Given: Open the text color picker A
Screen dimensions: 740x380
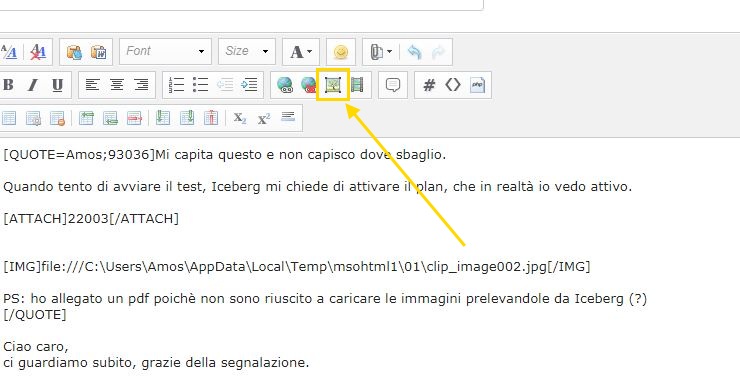Looking at the screenshot, I should click(301, 51).
